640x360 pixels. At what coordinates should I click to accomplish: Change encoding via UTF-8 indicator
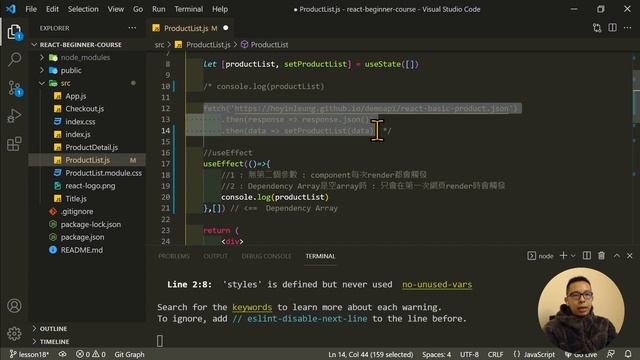pos(469,354)
